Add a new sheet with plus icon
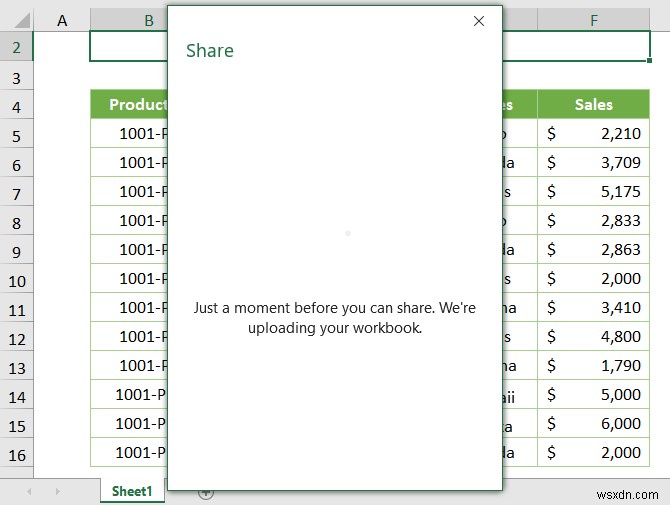 point(206,492)
